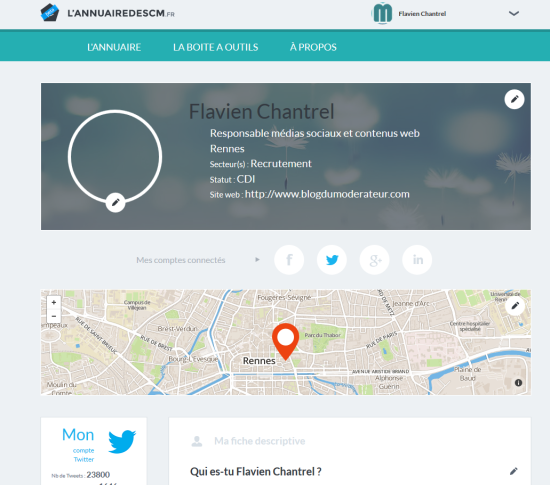The image size is (550, 485).
Task: Open the L'ANNUAIRE menu item
Action: pos(114,47)
